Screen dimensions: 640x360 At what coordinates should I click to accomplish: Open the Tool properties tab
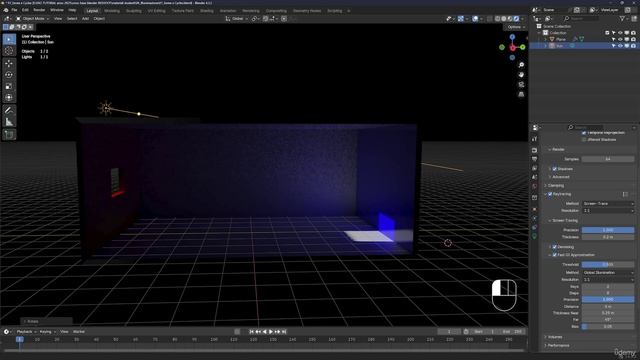click(x=535, y=139)
